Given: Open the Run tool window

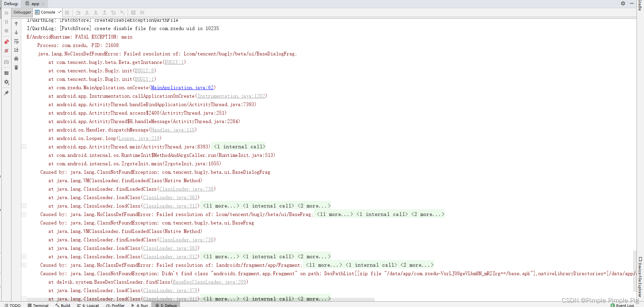Looking at the screenshot, I should pos(140,305).
